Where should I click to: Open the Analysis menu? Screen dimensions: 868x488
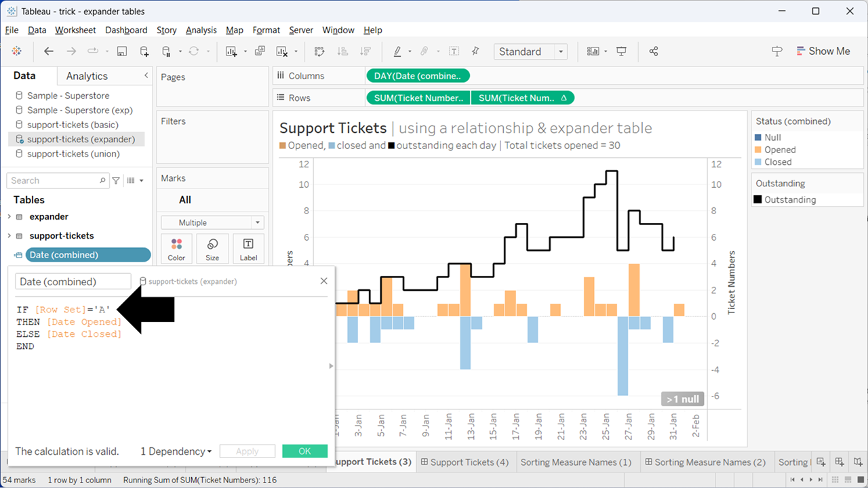coord(201,30)
